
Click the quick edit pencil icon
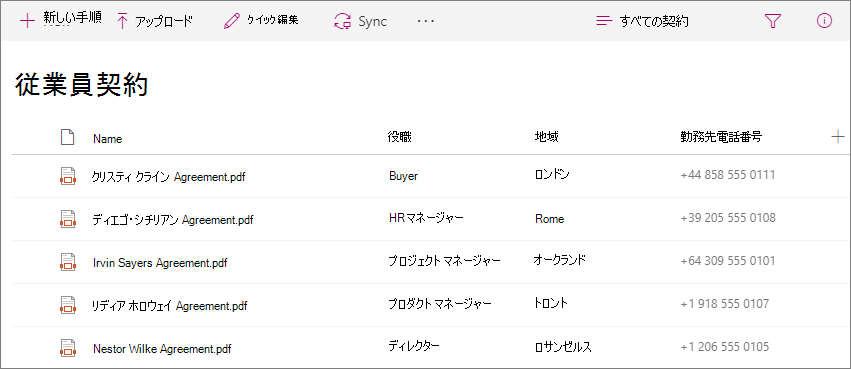pos(231,21)
